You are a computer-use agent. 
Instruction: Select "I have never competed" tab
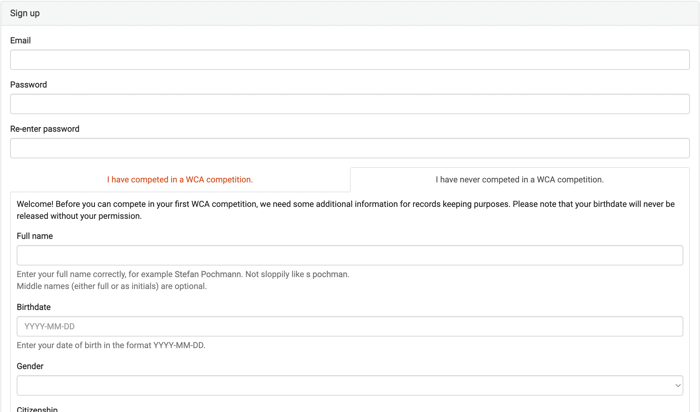coord(520,179)
